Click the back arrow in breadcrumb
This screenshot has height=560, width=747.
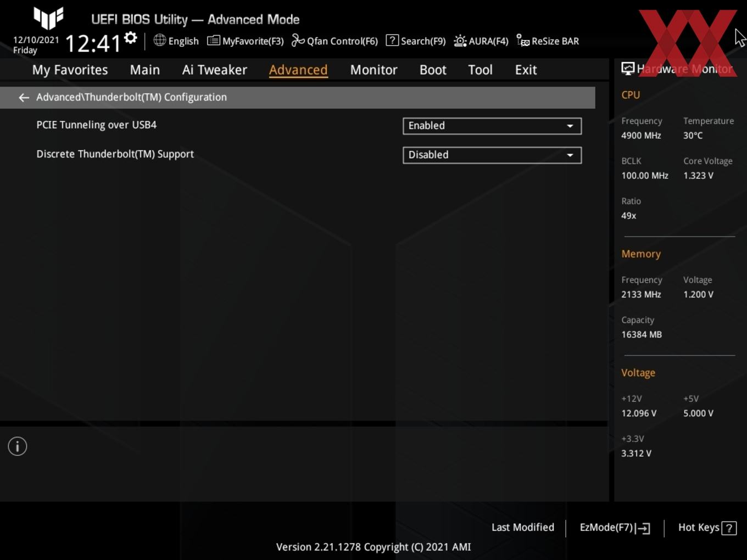tap(24, 97)
